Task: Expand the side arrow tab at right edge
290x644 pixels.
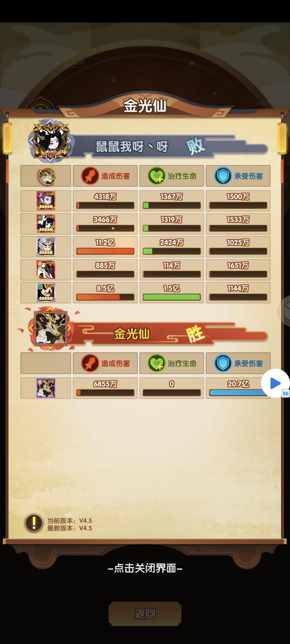Action: tap(285, 310)
